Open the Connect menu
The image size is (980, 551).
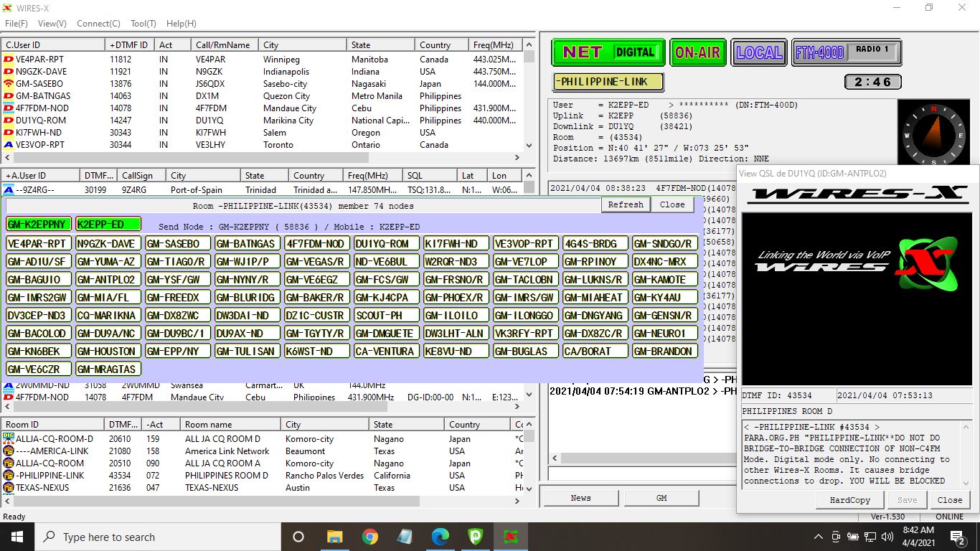(98, 24)
